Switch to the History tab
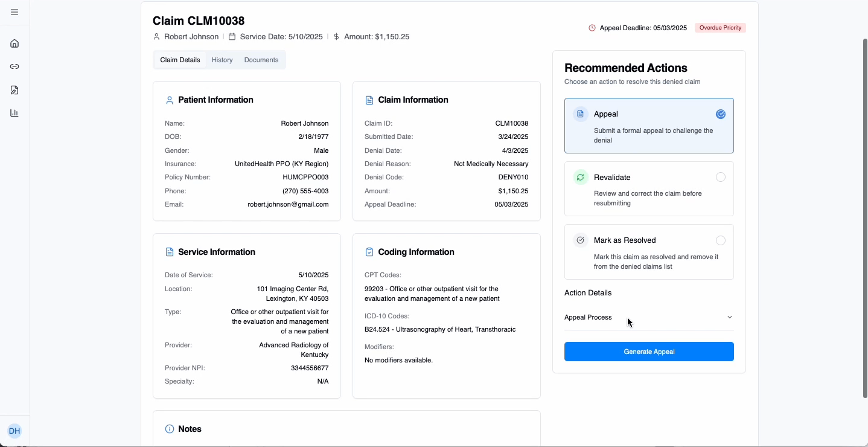The width and height of the screenshot is (868, 447). point(222,60)
